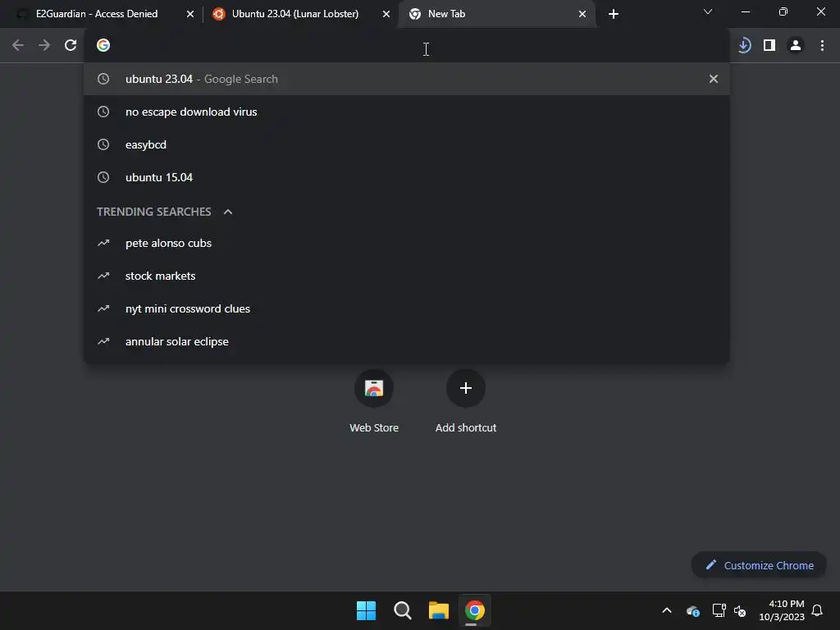Choose the ubuntu 15.04 history suggestion

pyautogui.click(x=407, y=177)
